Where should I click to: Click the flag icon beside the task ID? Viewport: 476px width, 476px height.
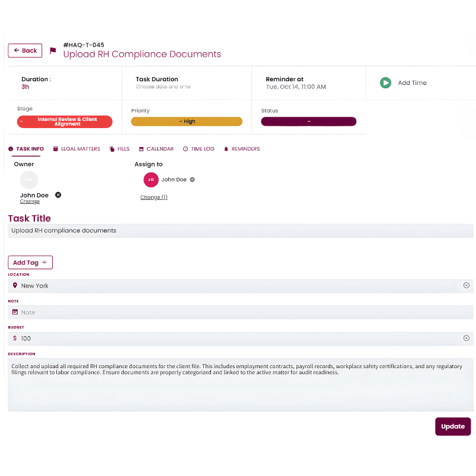53,50
